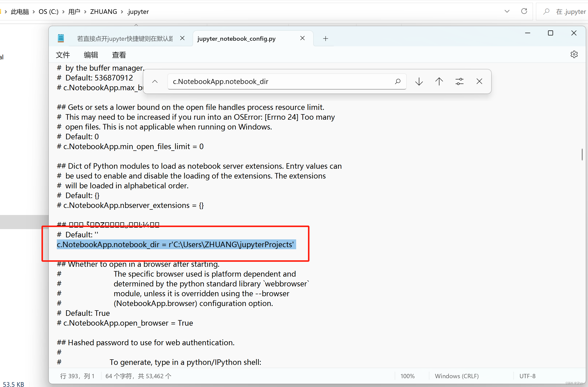Open find options sliders icon
The height and width of the screenshot is (387, 588).
click(459, 81)
